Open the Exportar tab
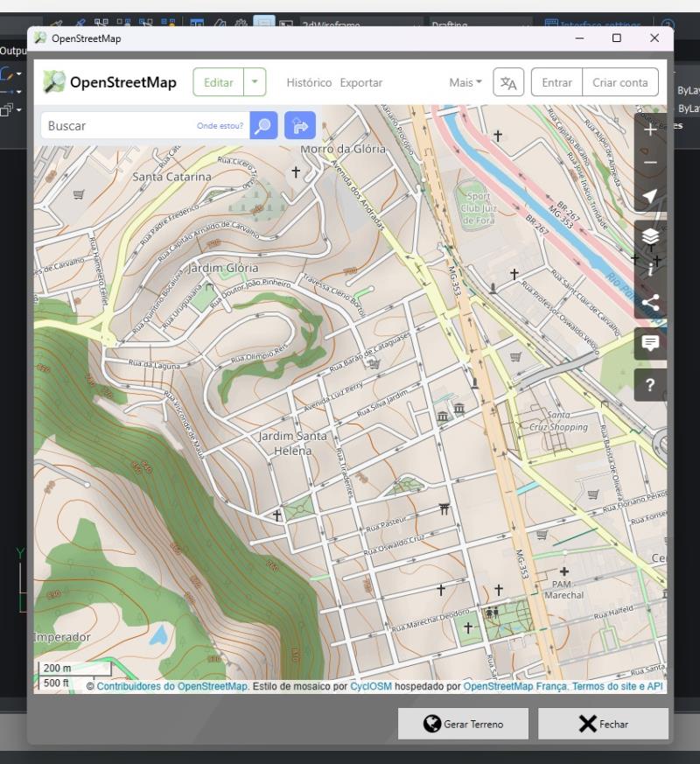This screenshot has height=764, width=700. point(361,82)
